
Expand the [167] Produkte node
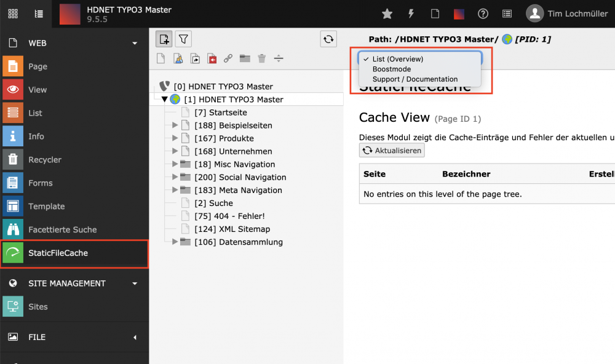pyautogui.click(x=175, y=138)
